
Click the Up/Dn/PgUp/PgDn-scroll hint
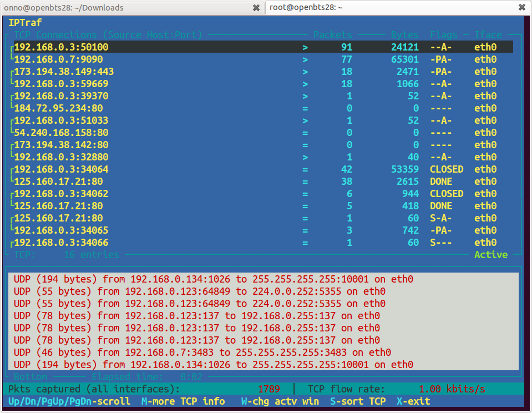coord(69,401)
